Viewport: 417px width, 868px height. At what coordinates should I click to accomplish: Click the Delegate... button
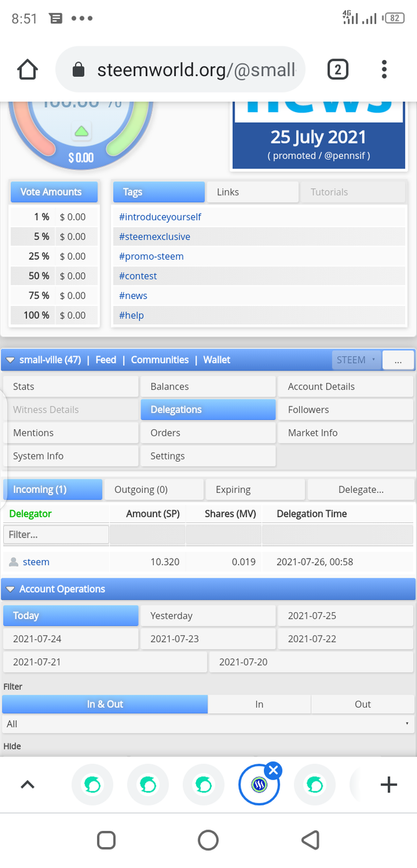coord(361,490)
